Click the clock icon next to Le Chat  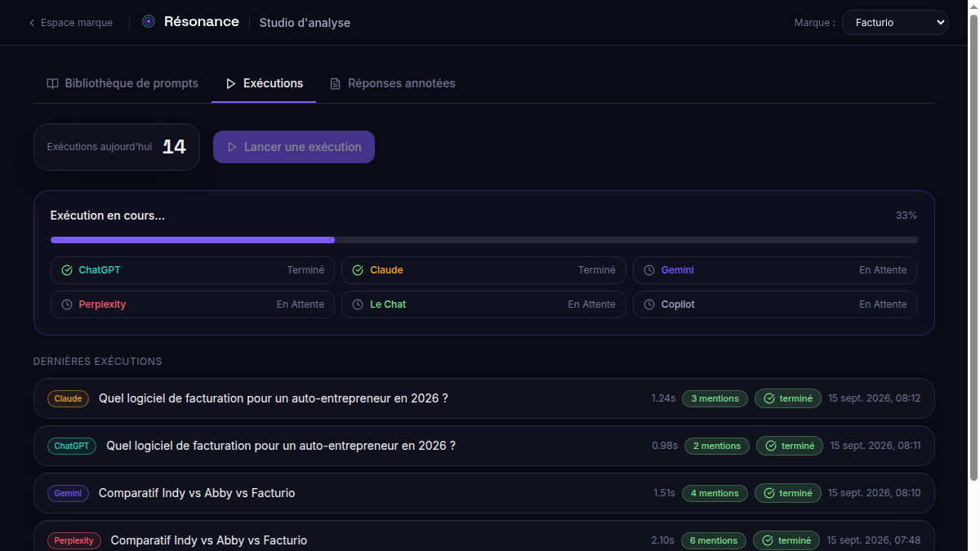tap(358, 304)
